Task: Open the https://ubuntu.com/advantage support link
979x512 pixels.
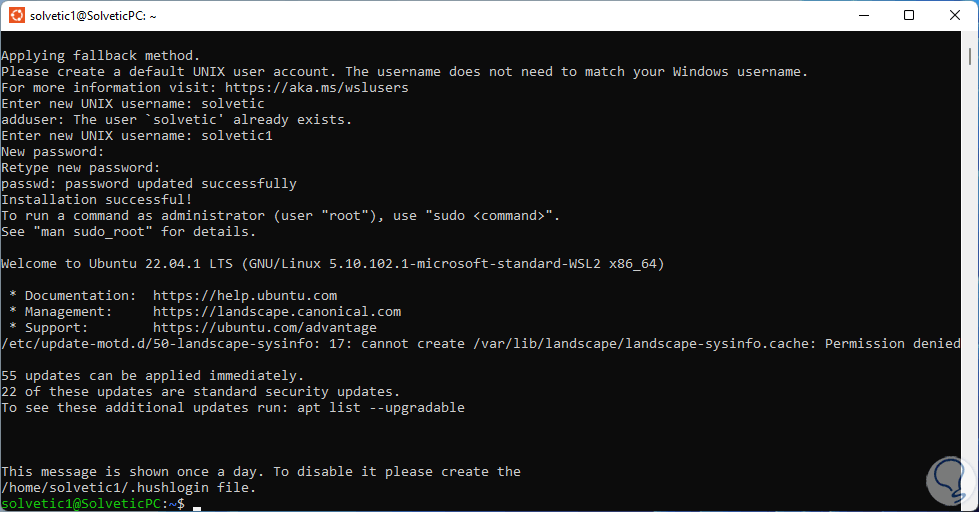Action: [x=265, y=328]
